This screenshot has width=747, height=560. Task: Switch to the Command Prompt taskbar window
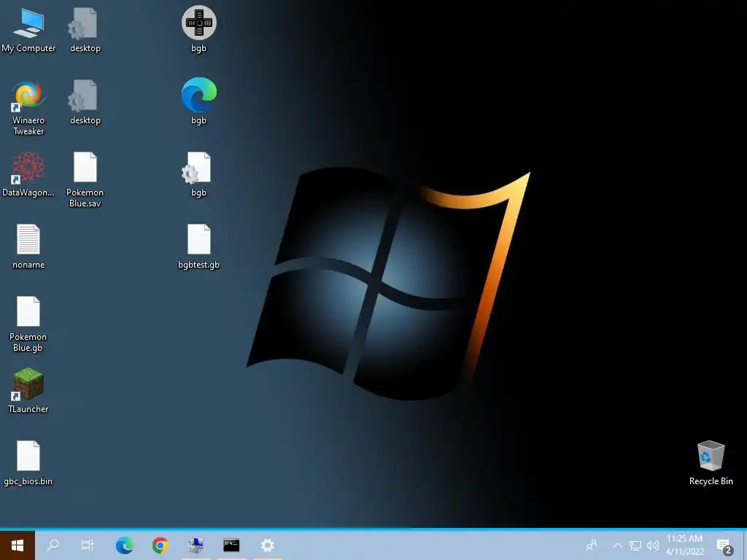(x=231, y=545)
